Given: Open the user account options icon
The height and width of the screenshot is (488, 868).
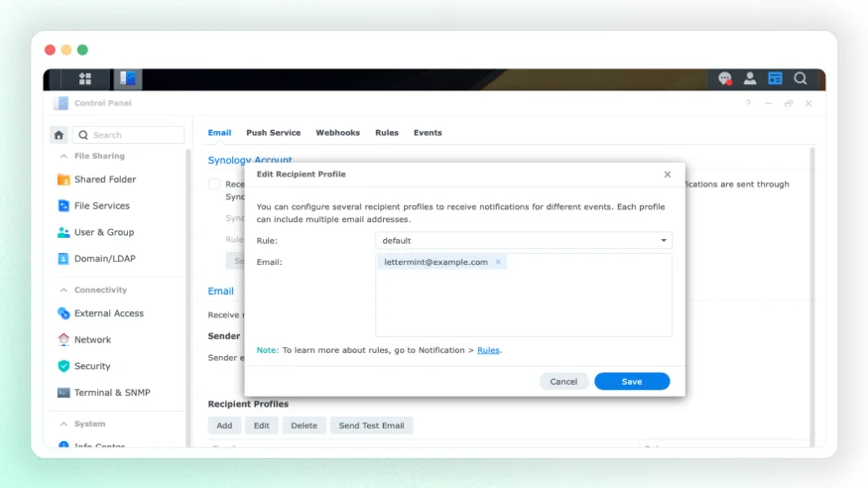Looking at the screenshot, I should pyautogui.click(x=750, y=78).
